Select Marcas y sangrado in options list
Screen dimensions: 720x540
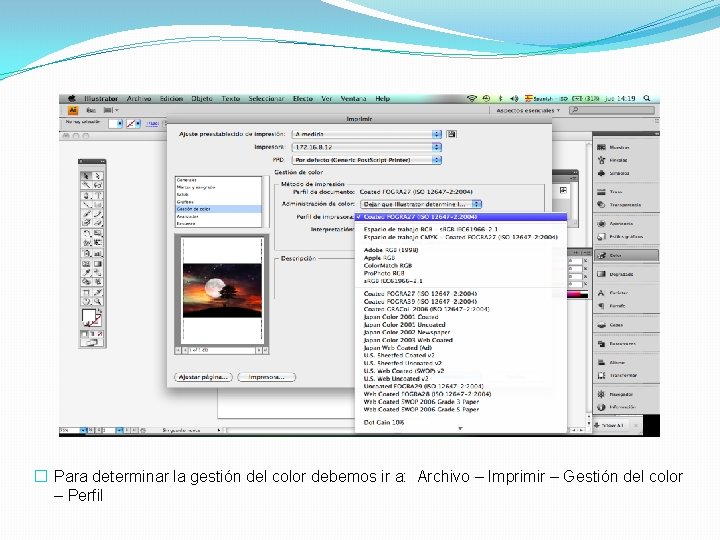[218, 187]
